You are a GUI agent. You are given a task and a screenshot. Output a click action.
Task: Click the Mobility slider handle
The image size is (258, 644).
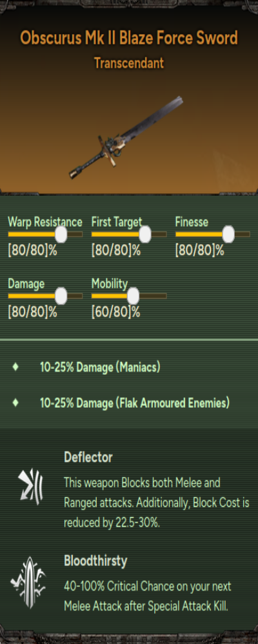pos(133,296)
